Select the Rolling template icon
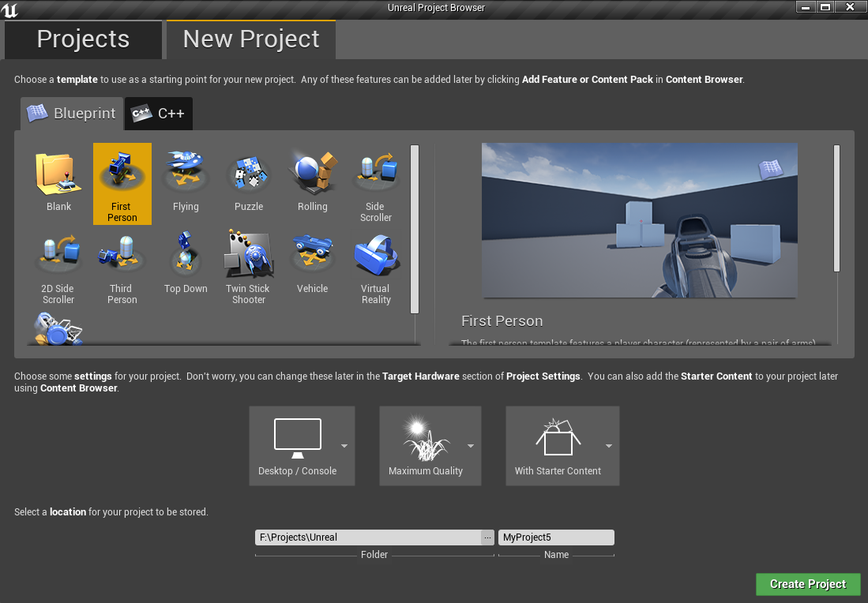 tap(313, 173)
